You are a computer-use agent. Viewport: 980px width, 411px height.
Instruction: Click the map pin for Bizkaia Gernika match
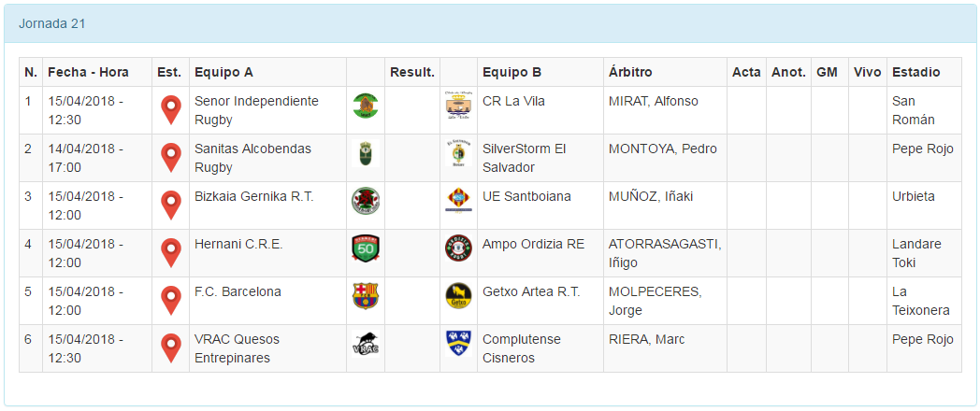click(170, 205)
